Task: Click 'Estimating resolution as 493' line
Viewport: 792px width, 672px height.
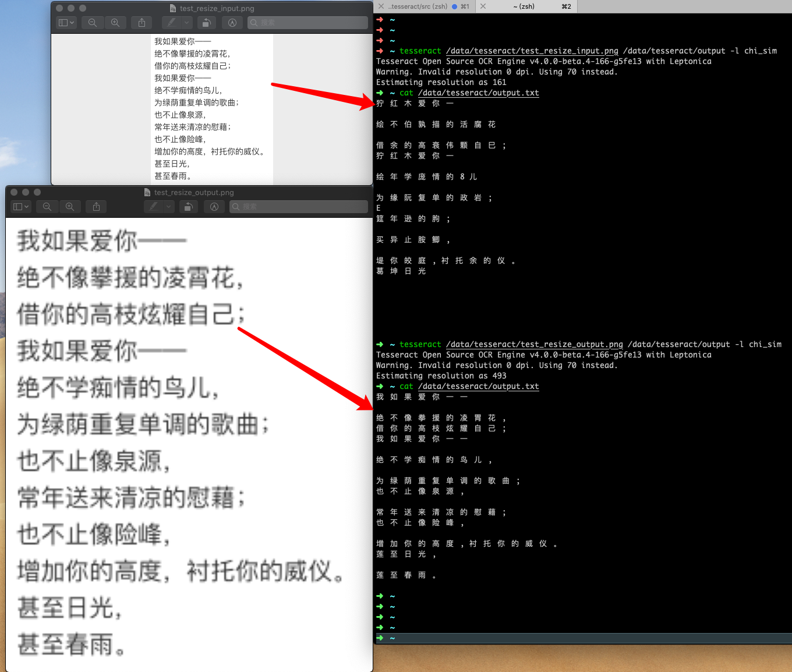Action: pyautogui.click(x=441, y=376)
